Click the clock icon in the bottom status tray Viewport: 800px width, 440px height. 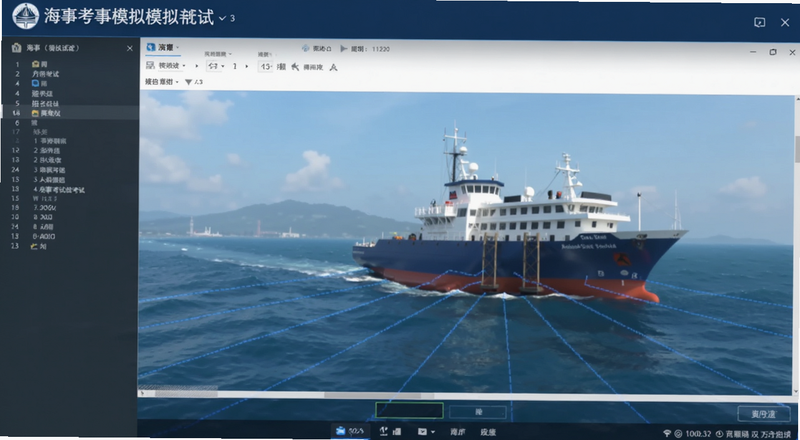coord(719,434)
